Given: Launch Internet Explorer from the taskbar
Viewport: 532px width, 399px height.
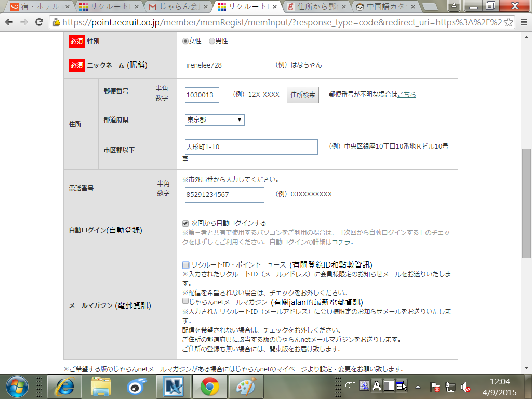Looking at the screenshot, I should (x=64, y=387).
